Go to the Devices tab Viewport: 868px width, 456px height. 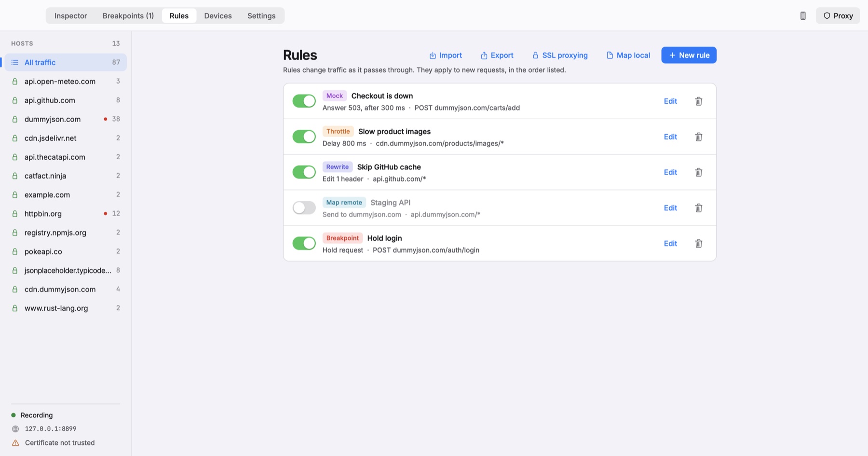[x=218, y=16]
